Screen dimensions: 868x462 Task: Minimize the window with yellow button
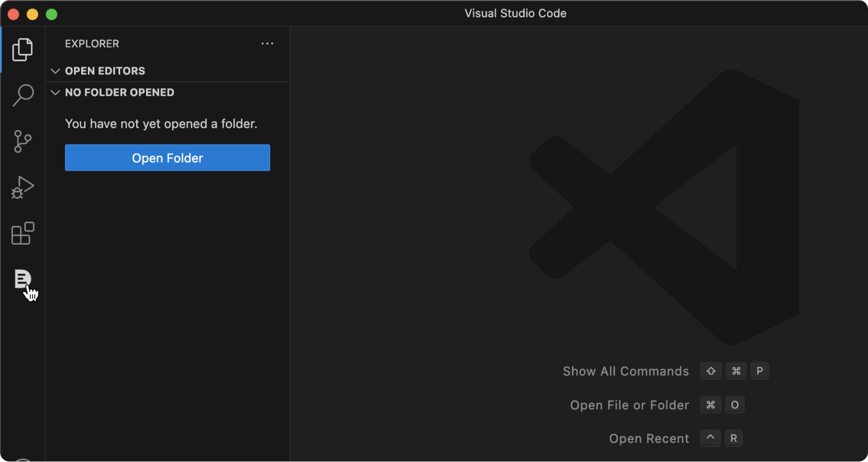pyautogui.click(x=32, y=14)
